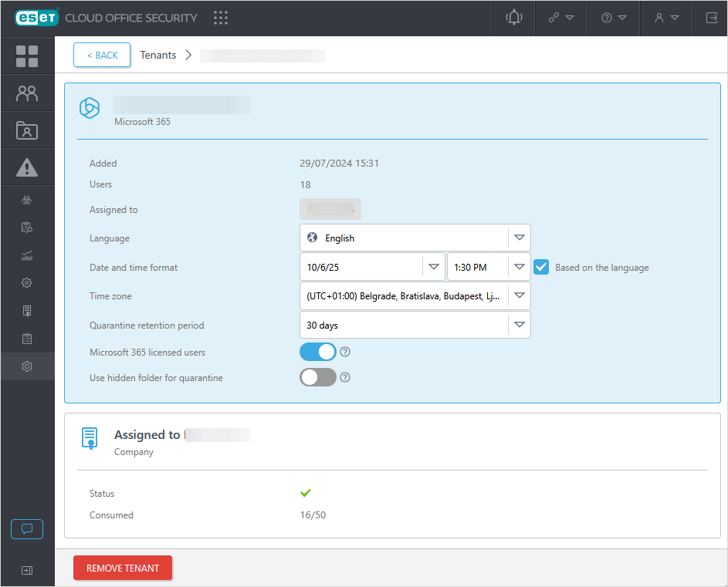Click the warning triangle Detections icon
This screenshot has height=587, width=728.
click(x=27, y=167)
